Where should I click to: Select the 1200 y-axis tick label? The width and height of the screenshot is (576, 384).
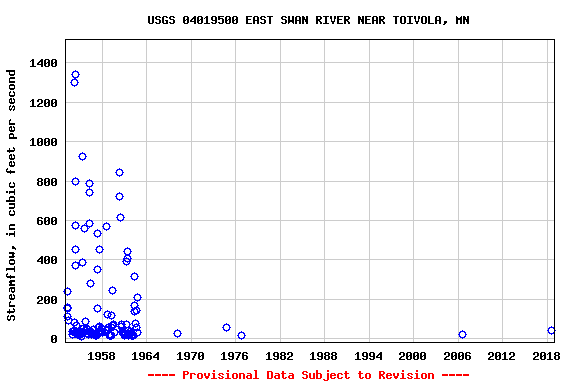[43, 103]
